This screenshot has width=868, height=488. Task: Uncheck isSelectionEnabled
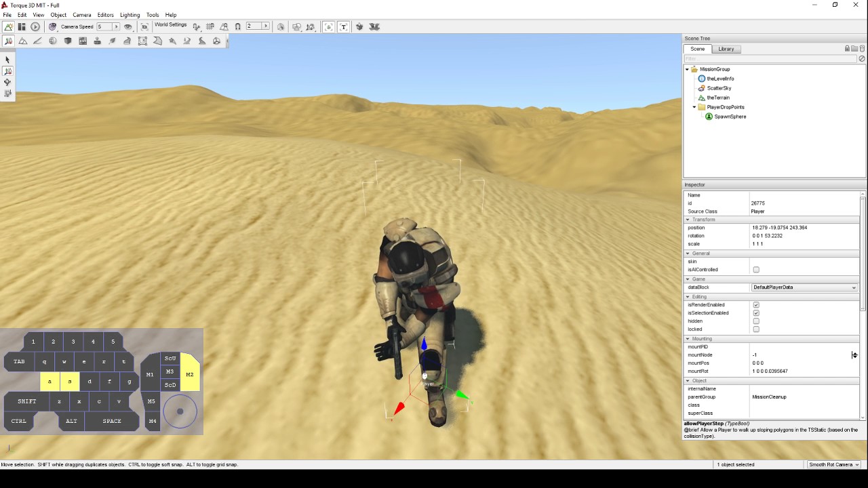click(756, 313)
